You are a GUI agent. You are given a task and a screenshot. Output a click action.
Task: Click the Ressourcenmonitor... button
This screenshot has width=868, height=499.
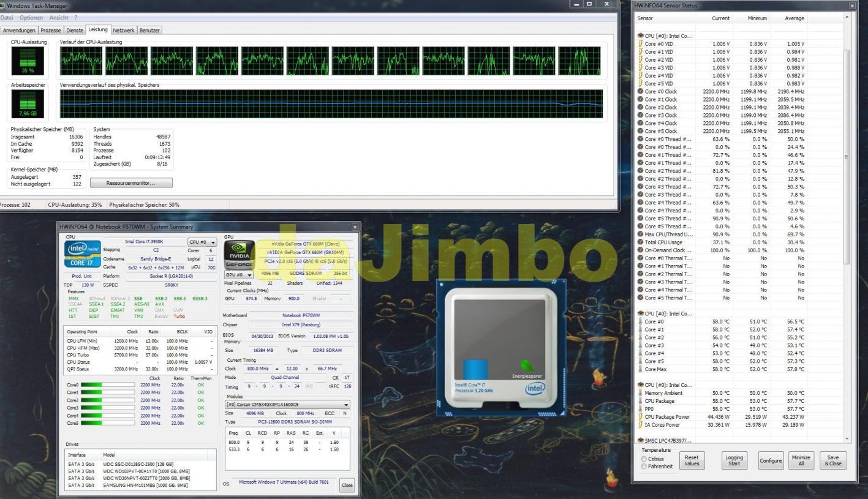click(131, 182)
